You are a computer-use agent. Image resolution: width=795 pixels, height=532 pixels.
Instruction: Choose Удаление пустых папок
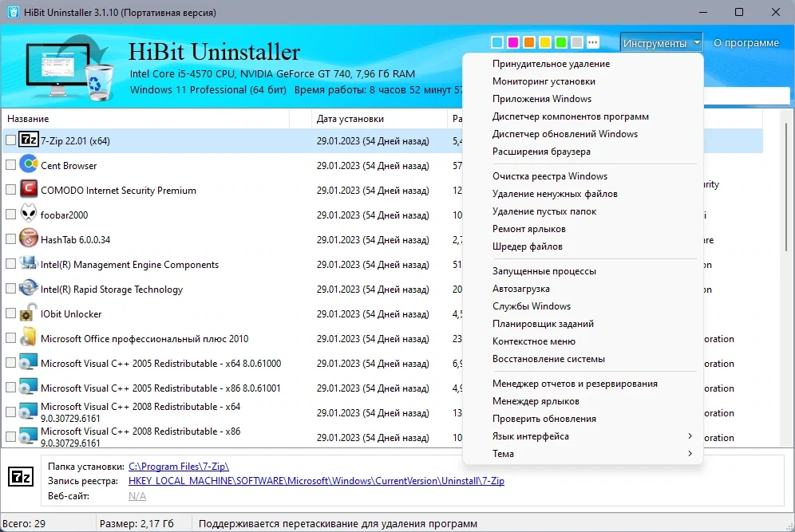click(x=544, y=211)
